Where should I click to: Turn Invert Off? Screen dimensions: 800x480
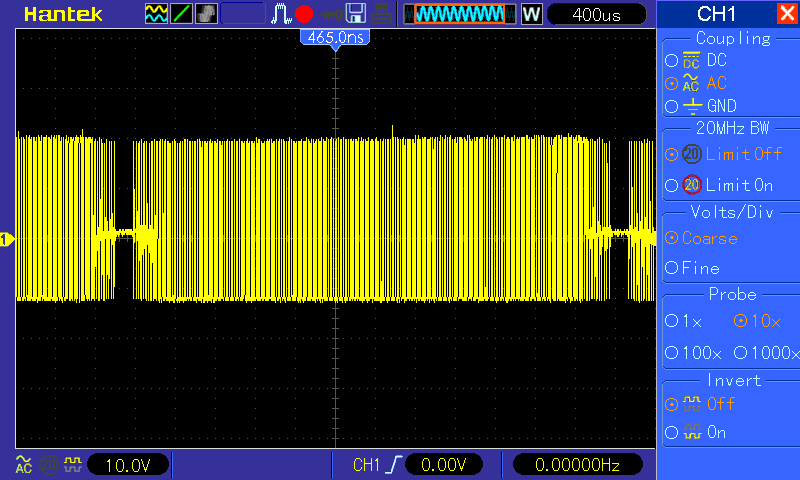click(x=699, y=404)
